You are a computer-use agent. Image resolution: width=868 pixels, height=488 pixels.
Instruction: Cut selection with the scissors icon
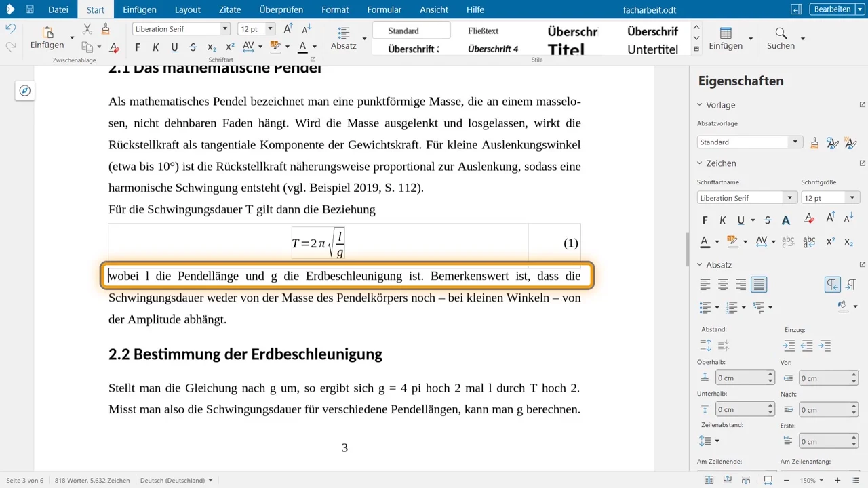pos(87,29)
